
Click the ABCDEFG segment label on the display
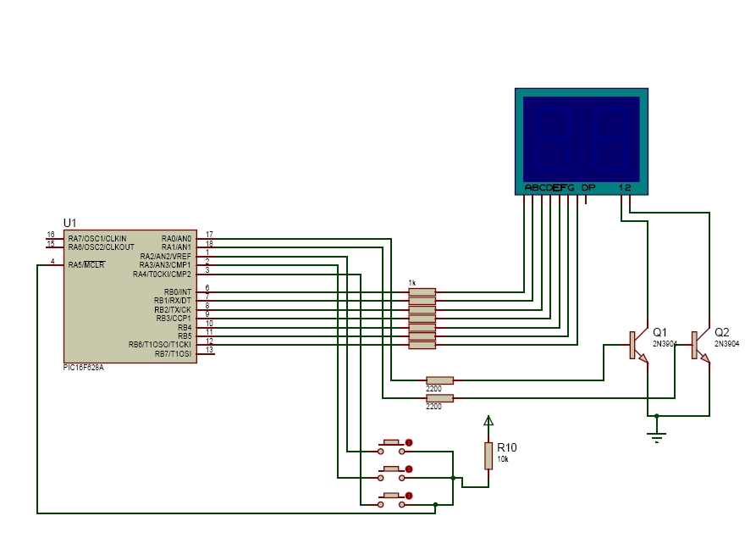[549, 188]
